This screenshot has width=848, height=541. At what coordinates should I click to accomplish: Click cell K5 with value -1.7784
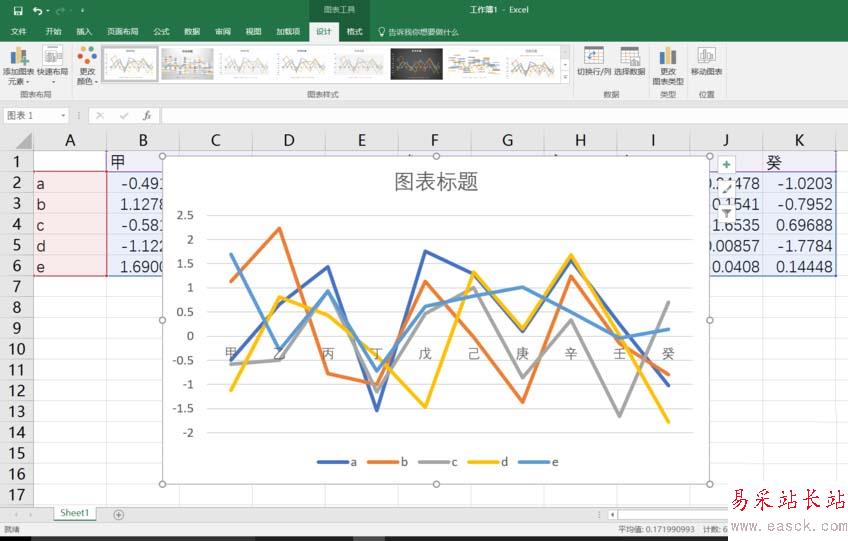pos(799,246)
